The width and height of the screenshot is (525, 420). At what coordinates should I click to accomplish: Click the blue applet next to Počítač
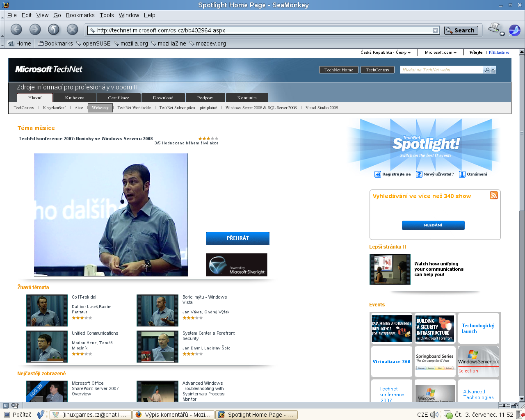(41, 415)
